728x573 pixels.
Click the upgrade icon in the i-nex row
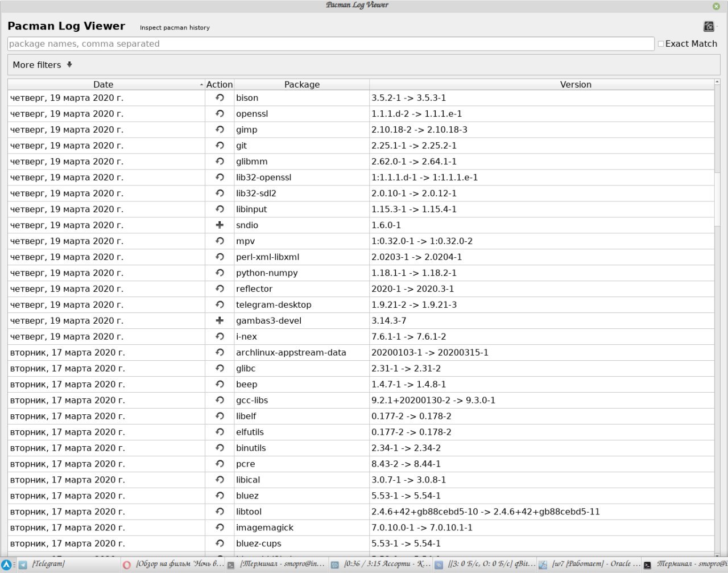coord(220,337)
